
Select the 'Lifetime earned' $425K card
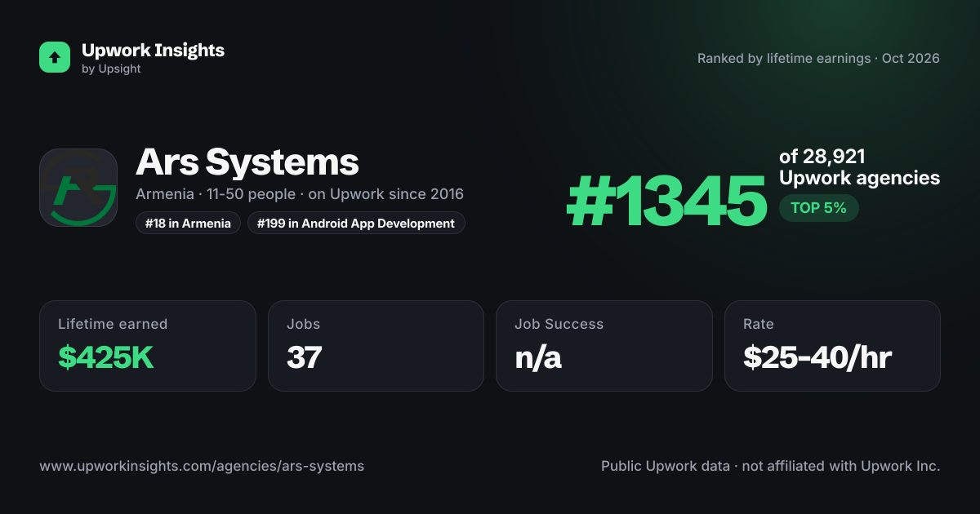tap(148, 346)
